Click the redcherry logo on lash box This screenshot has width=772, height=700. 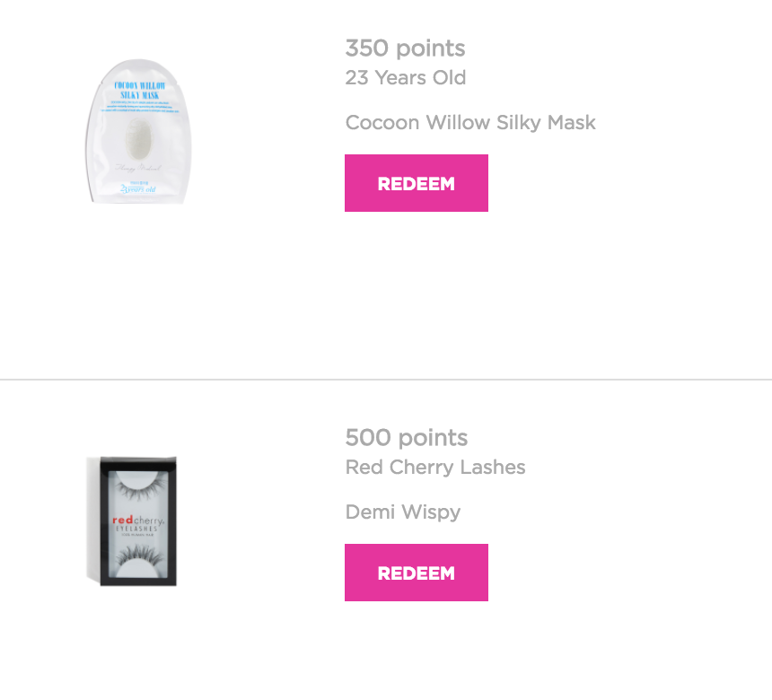(x=138, y=520)
